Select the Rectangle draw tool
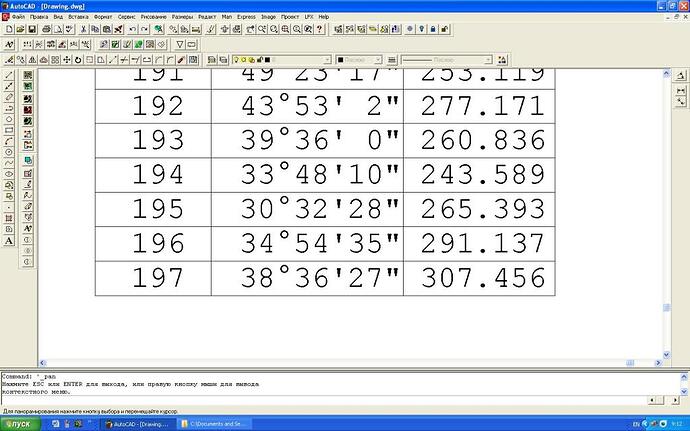The width and height of the screenshot is (690, 431). click(9, 130)
